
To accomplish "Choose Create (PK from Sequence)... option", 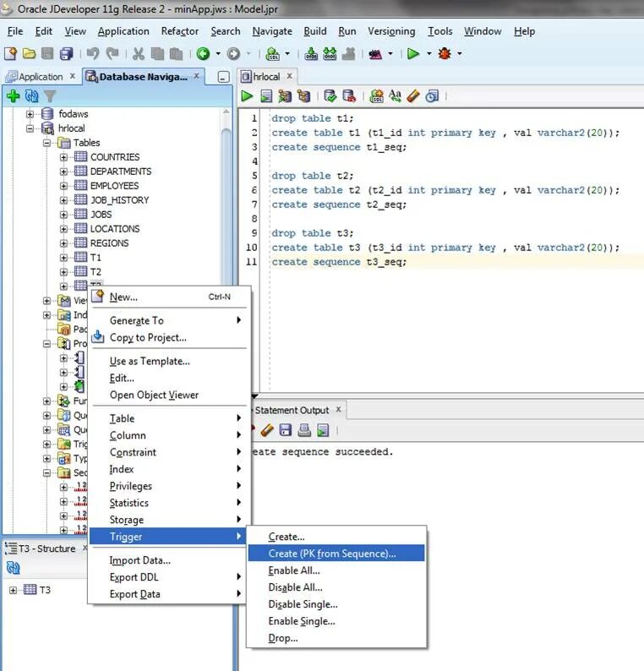I will pos(336,554).
